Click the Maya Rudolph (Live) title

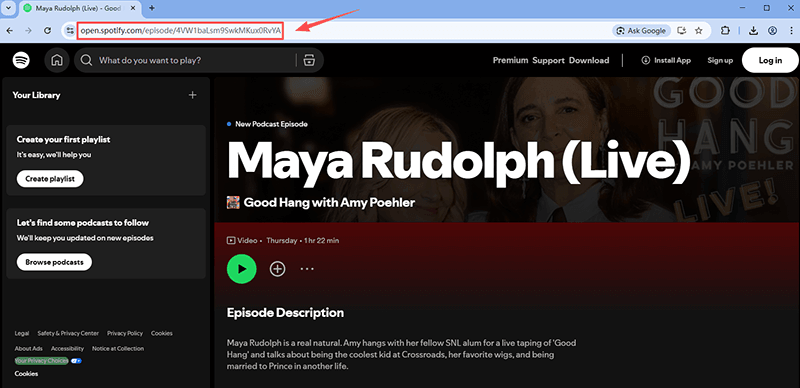tap(459, 163)
